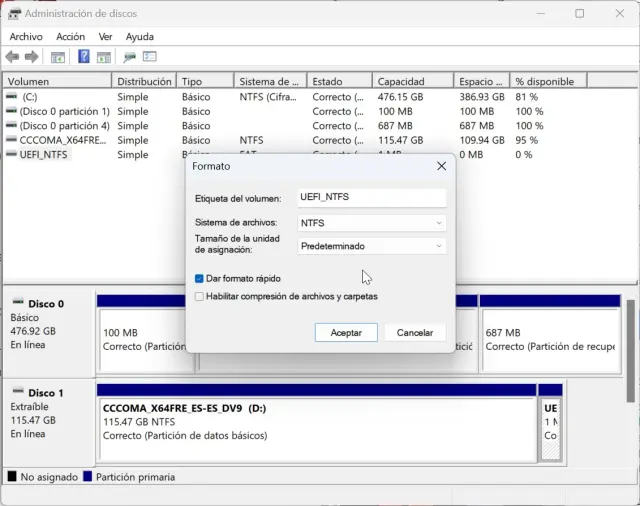Click the Forward arrow toolbar icon
Screen dimensions: 640x506
point(32,57)
